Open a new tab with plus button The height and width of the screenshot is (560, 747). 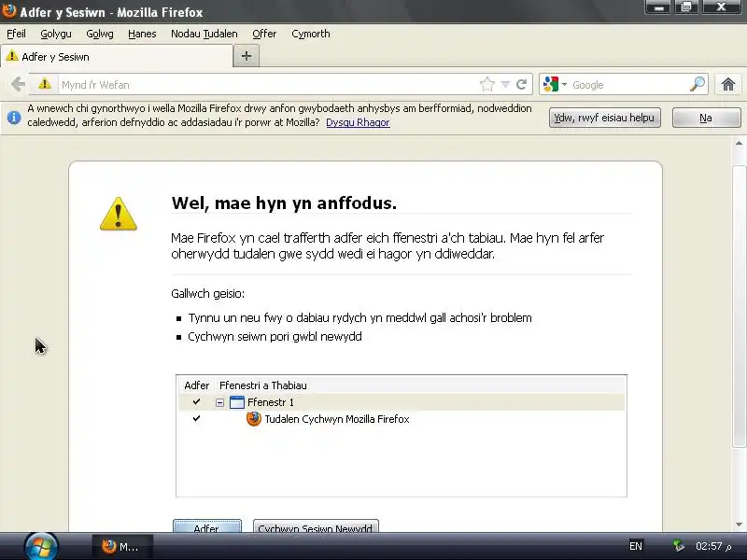[x=247, y=56]
